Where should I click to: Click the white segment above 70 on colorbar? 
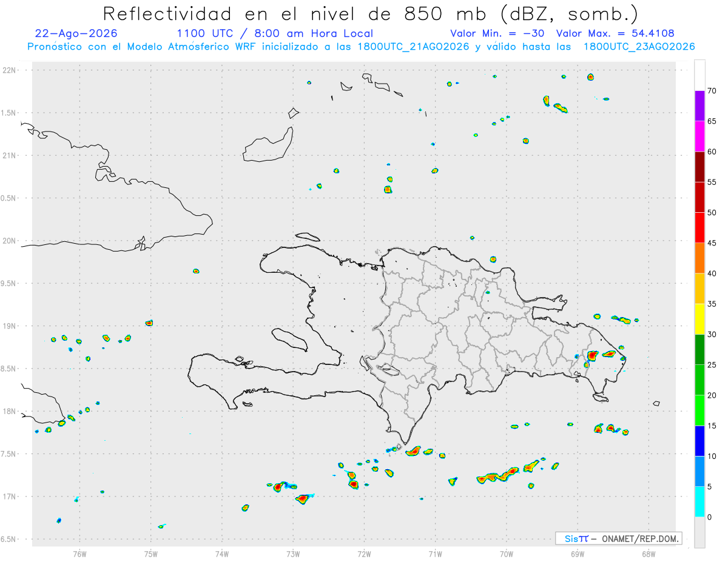(x=699, y=75)
